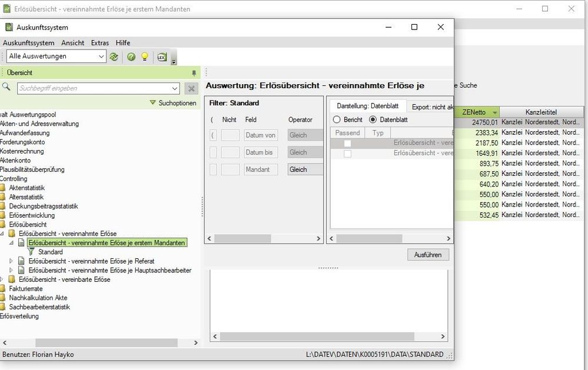588x370 pixels.
Task: Open help via green question mark icon
Action: click(x=131, y=56)
